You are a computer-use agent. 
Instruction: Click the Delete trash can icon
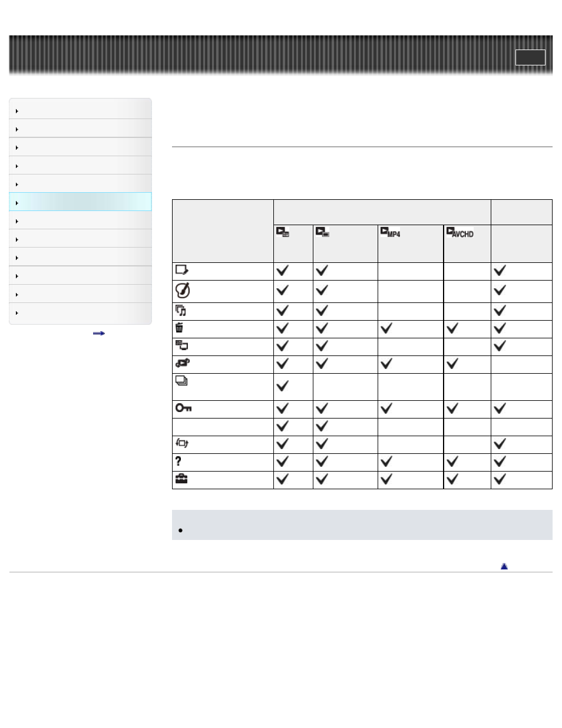[x=179, y=328]
